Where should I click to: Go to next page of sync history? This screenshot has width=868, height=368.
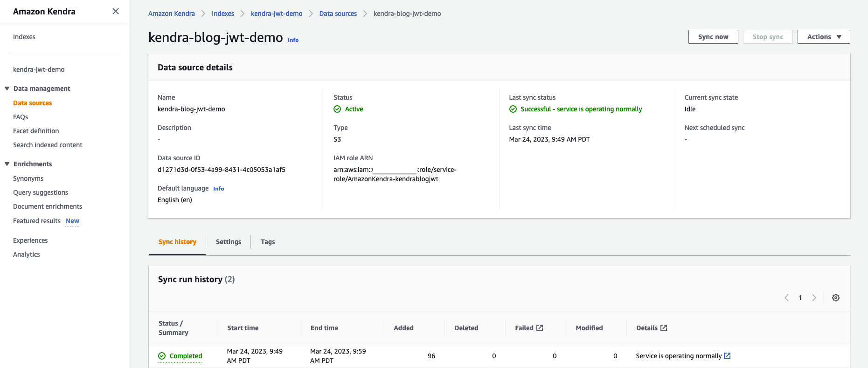(x=814, y=298)
